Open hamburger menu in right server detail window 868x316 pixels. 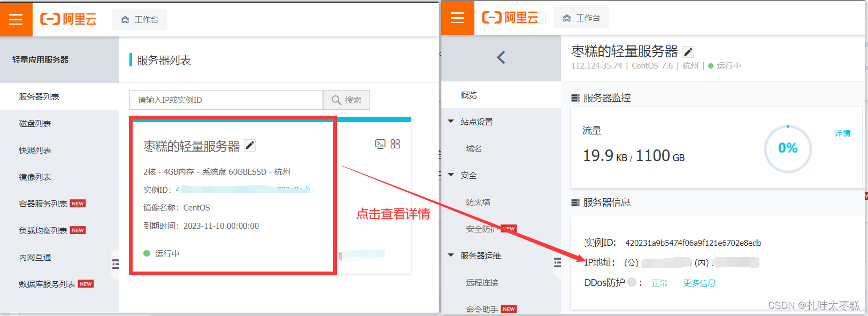(x=458, y=18)
